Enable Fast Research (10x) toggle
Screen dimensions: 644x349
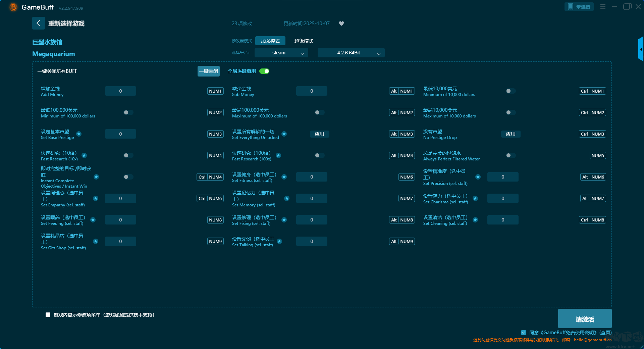click(x=128, y=155)
